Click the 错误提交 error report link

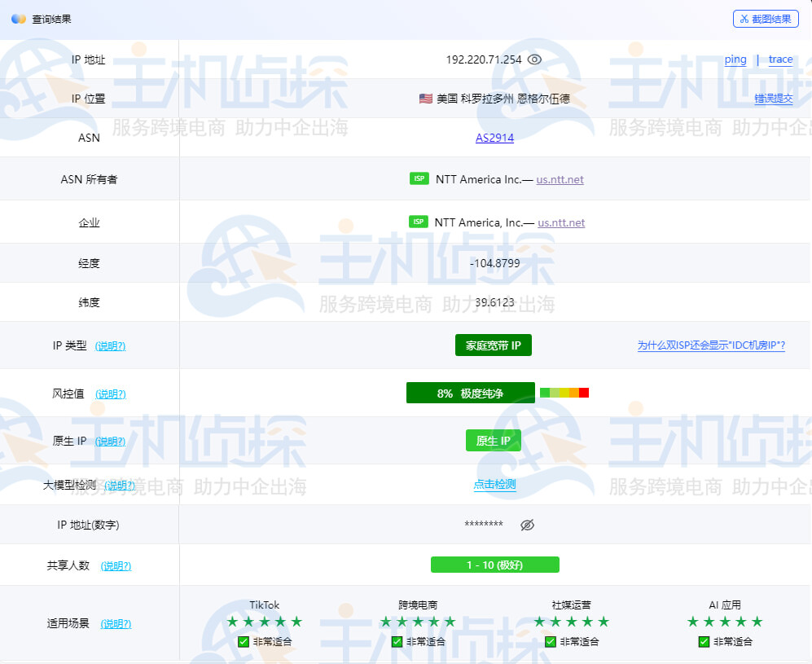coord(773,99)
